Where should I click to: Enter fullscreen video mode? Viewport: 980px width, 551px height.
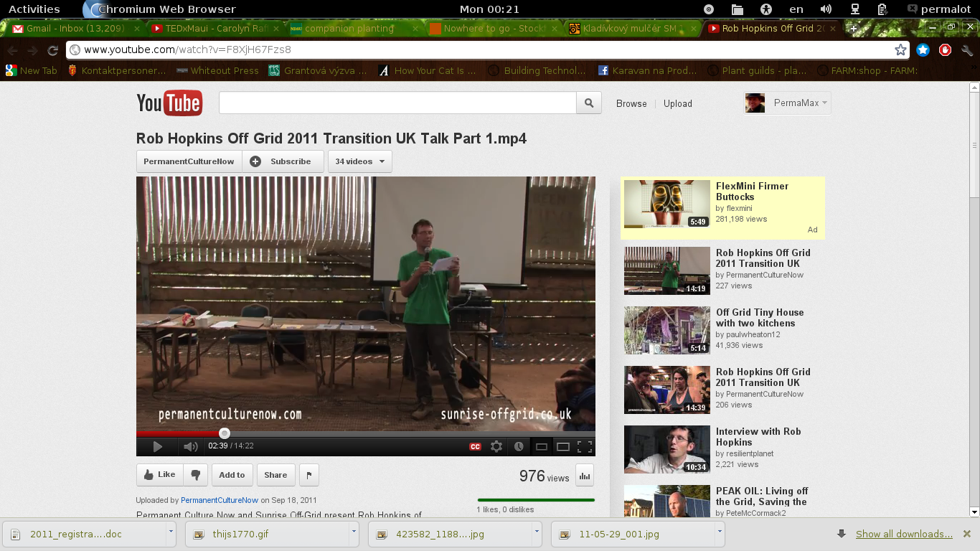click(x=585, y=446)
